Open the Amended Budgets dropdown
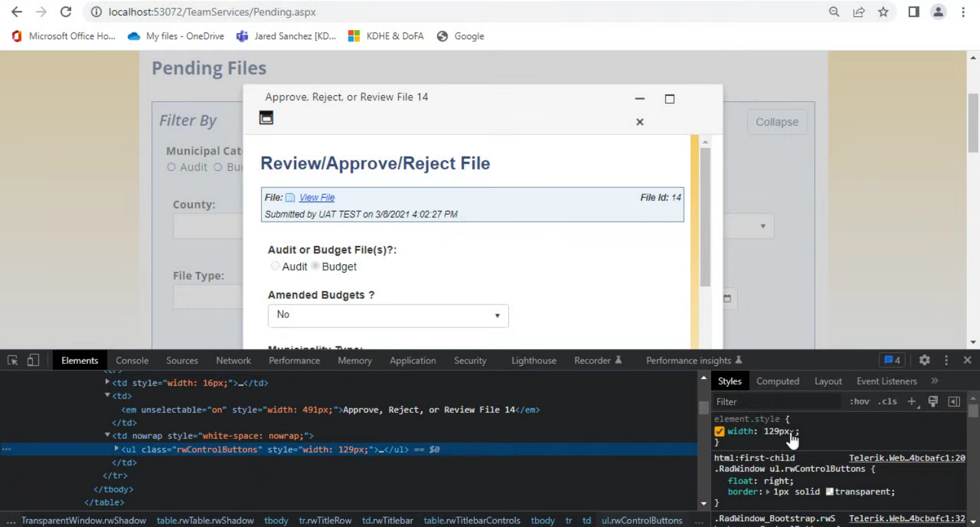980x527 pixels. [x=388, y=315]
